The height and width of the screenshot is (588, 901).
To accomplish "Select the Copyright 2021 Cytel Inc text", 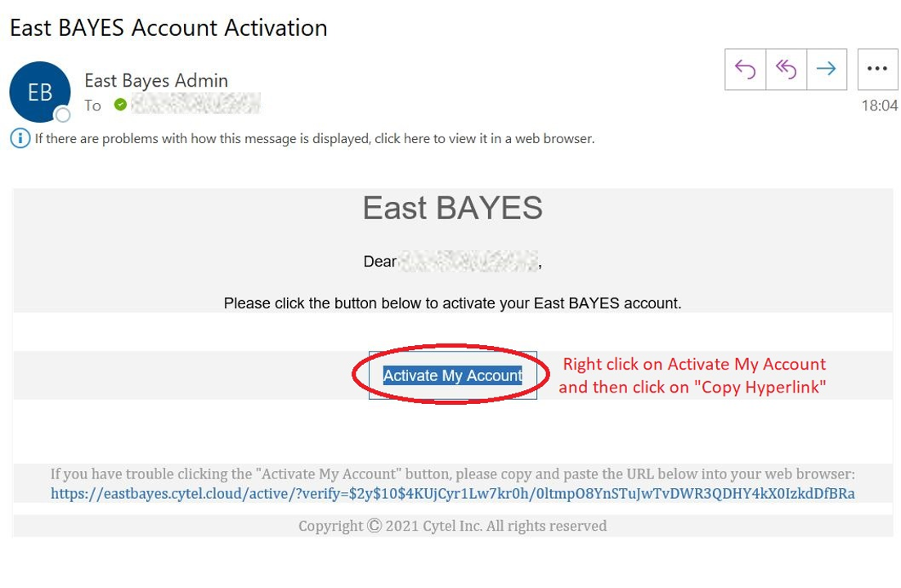I will point(451,525).
